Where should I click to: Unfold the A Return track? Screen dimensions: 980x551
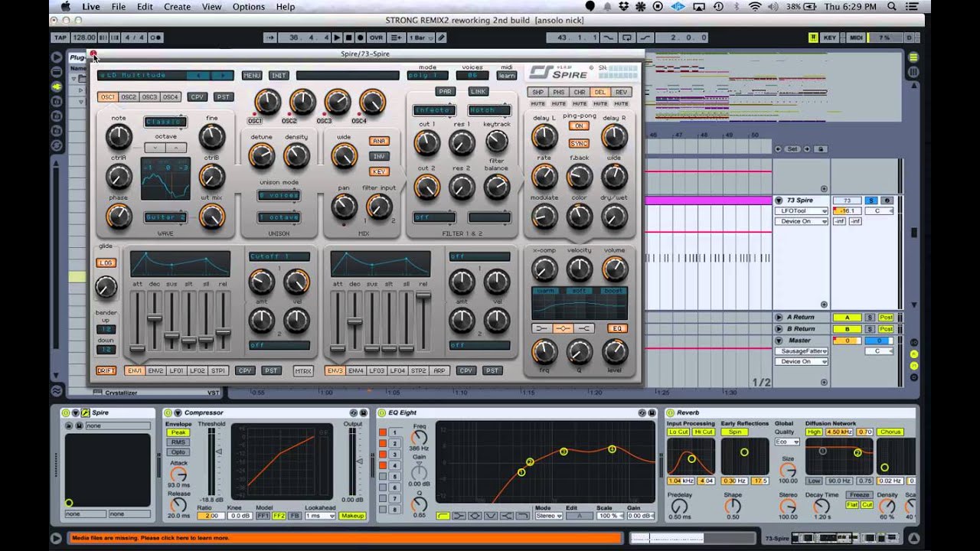[779, 317]
